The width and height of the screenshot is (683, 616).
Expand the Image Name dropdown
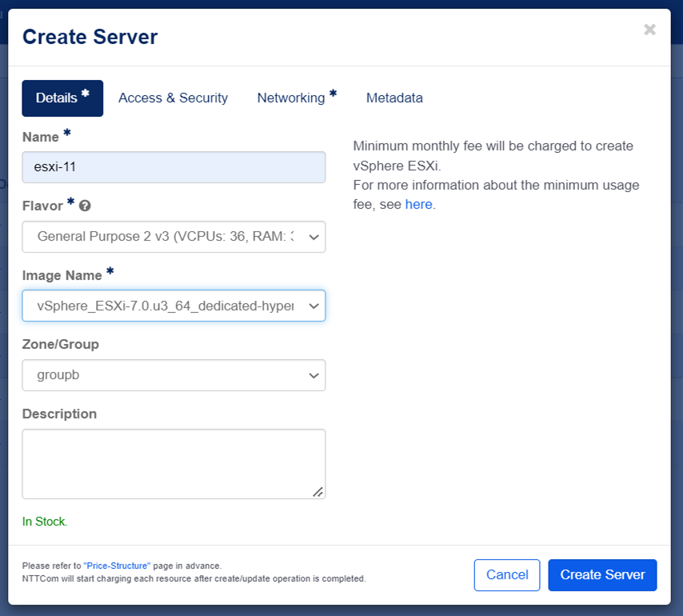click(x=174, y=306)
